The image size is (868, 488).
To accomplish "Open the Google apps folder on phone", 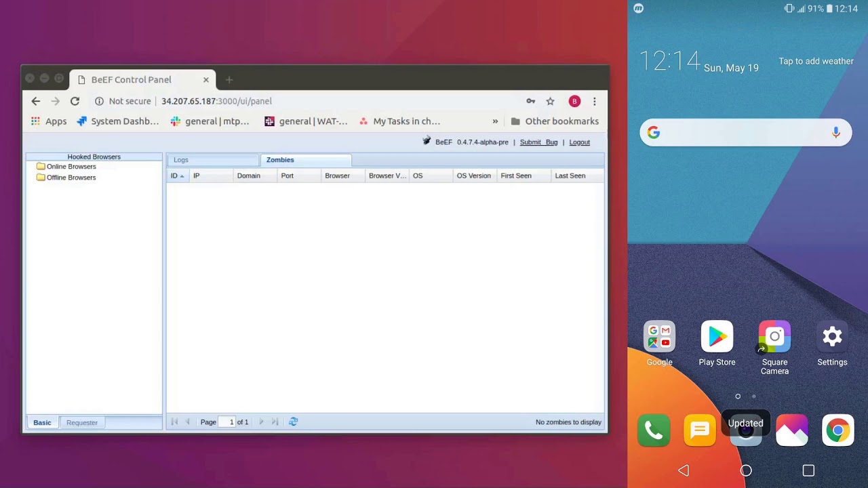I will coord(659,344).
